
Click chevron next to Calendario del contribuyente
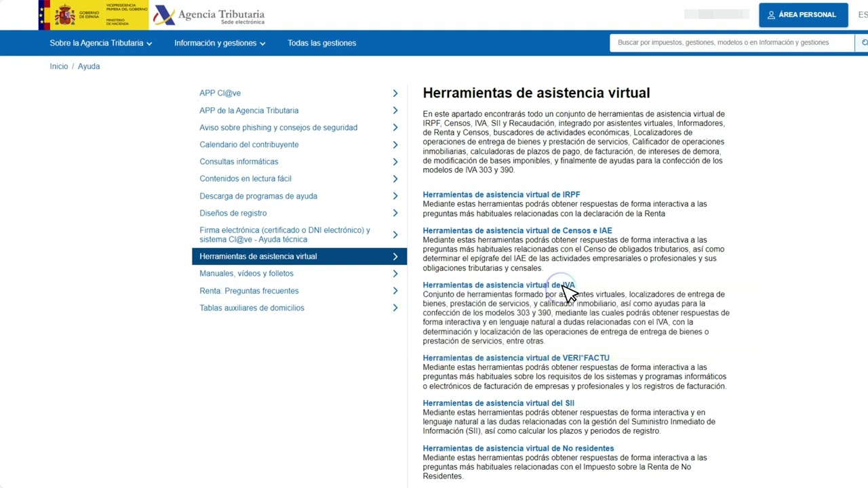pos(395,144)
